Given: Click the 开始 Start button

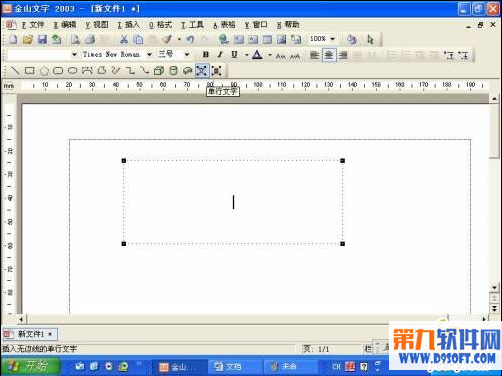Looking at the screenshot, I should point(31,366).
